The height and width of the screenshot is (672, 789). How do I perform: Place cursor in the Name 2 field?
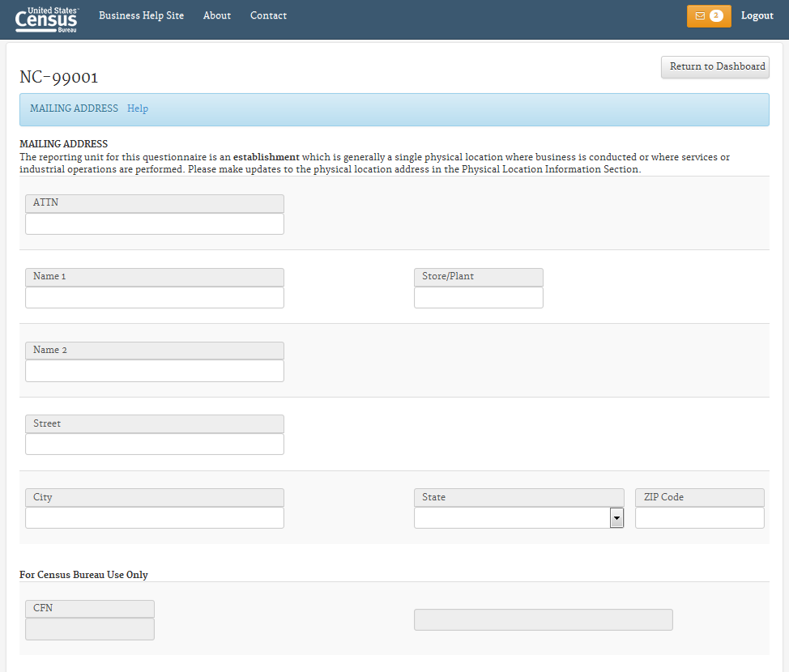[155, 371]
